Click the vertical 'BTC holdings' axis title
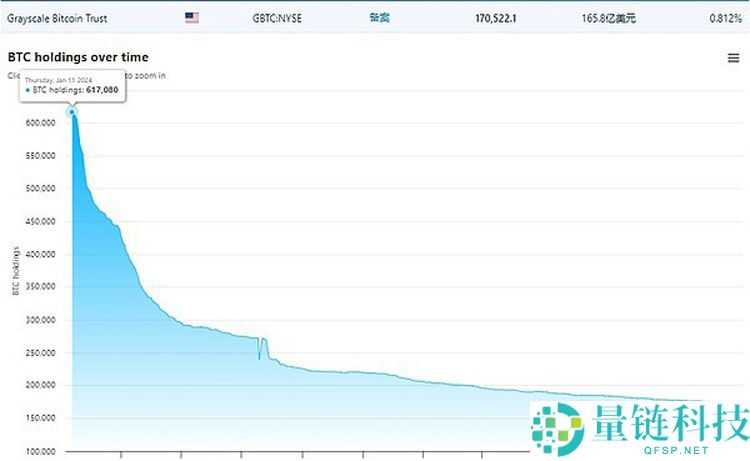 click(x=16, y=271)
